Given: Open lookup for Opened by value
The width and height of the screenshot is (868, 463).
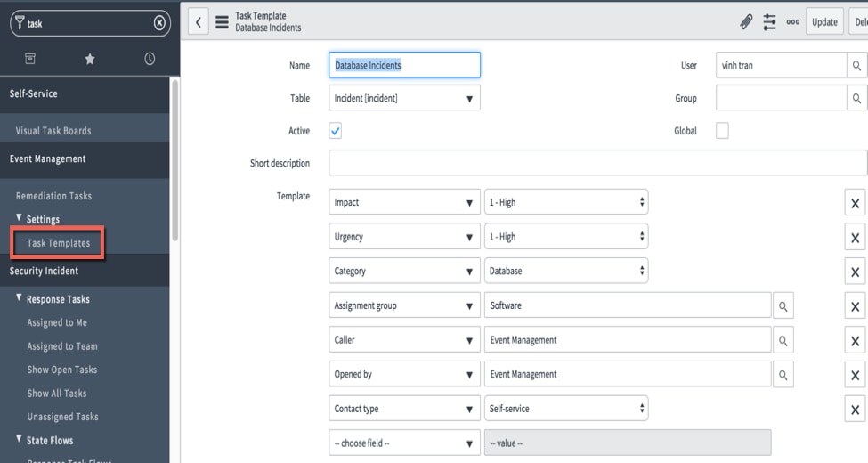Looking at the screenshot, I should point(783,375).
